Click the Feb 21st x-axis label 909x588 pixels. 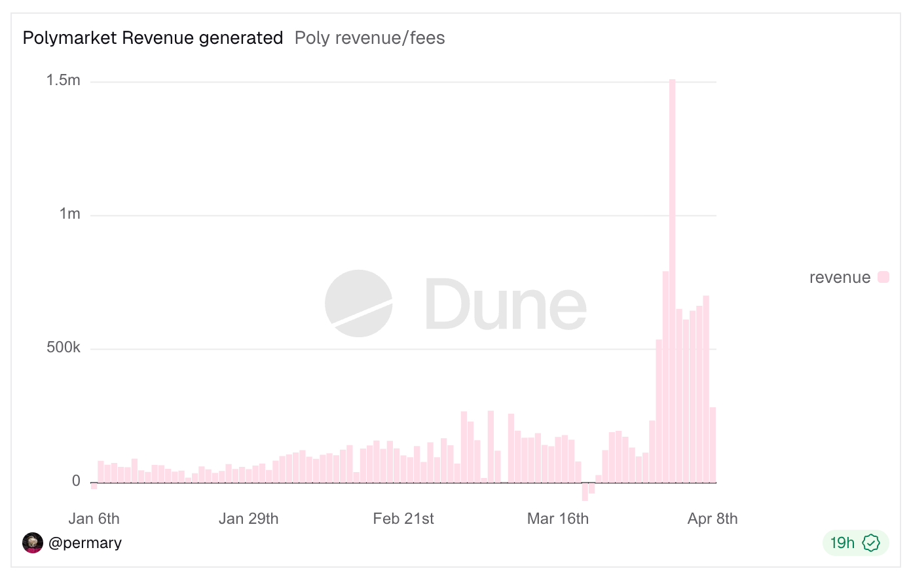pyautogui.click(x=403, y=519)
